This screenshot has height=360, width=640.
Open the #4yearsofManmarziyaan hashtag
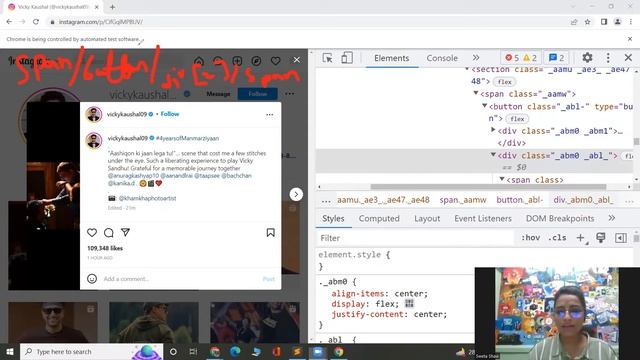(187, 138)
